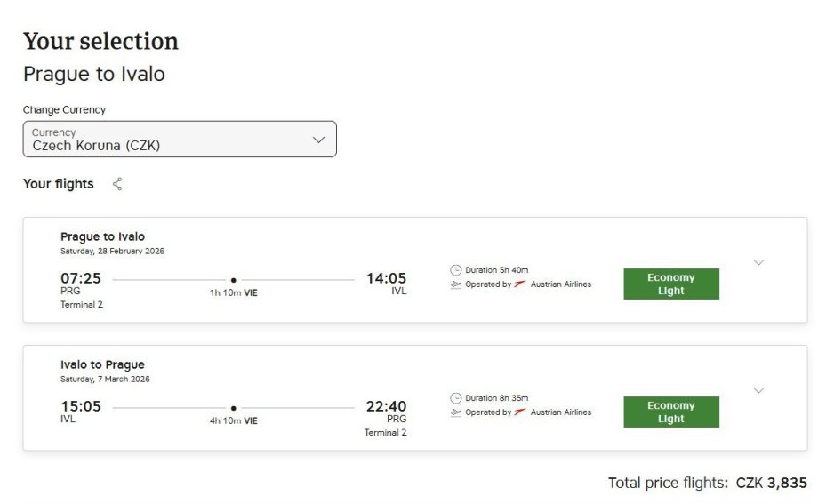Open the Currency dropdown showing Czech Koruna
Screen dimensions: 818x504
click(179, 140)
